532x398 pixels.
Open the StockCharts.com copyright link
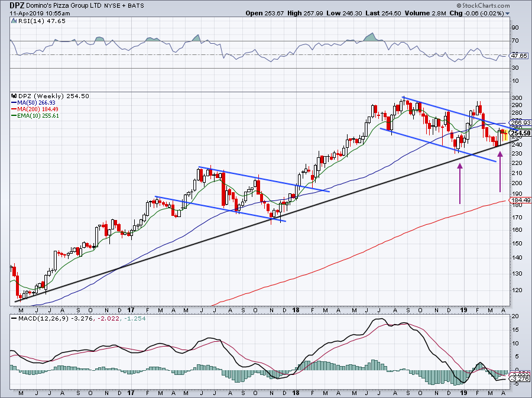pos(483,5)
